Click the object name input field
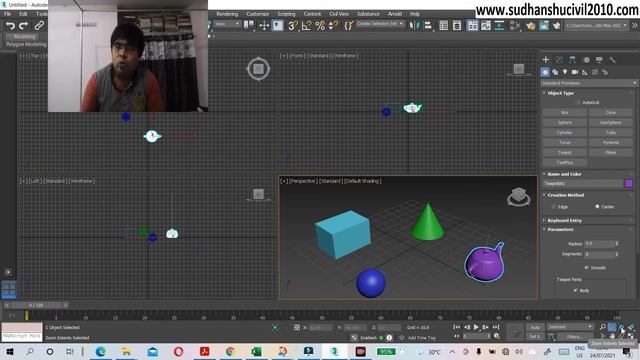640x360 pixels. point(582,184)
